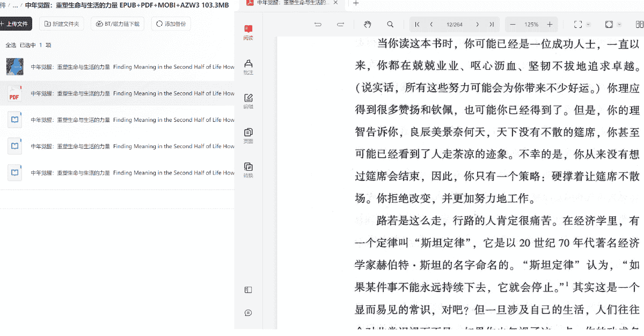Open the comments bubble icon at sidebar bottom
This screenshot has width=644, height=336.
[x=248, y=313]
